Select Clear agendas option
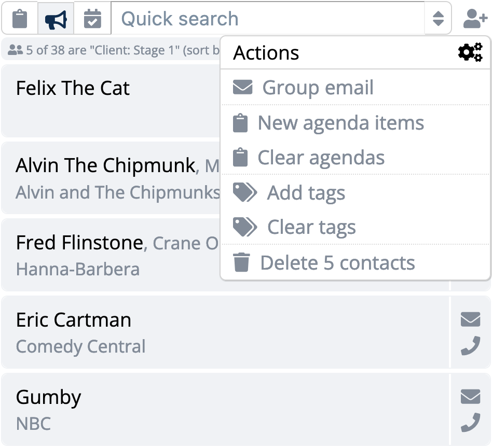Viewport: 492px width, 448px height. pos(355,157)
